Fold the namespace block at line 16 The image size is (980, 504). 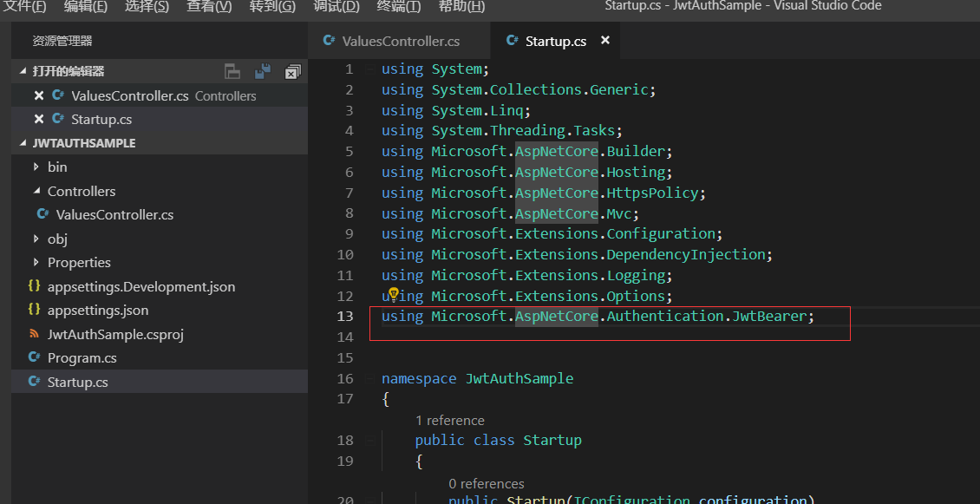[x=369, y=378]
